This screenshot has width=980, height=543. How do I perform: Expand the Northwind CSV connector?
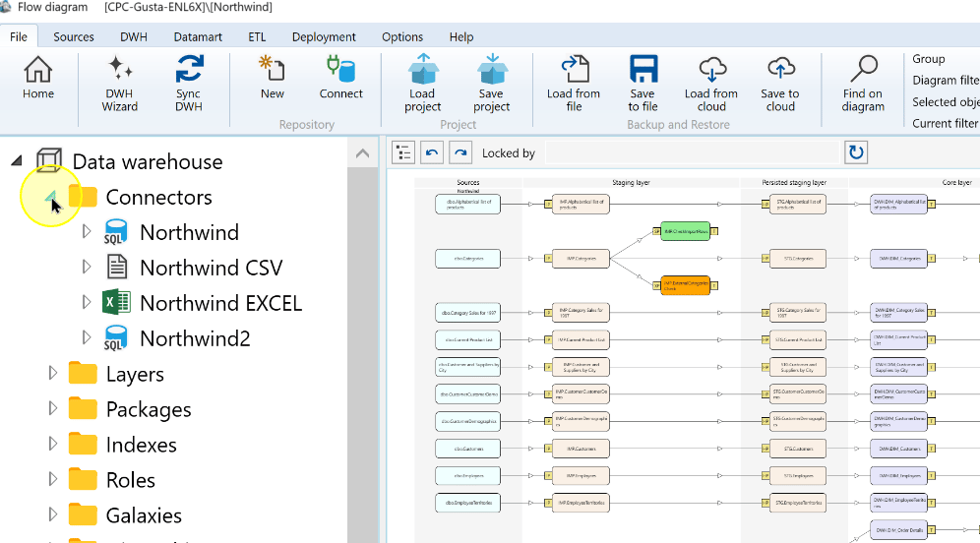pyautogui.click(x=87, y=267)
